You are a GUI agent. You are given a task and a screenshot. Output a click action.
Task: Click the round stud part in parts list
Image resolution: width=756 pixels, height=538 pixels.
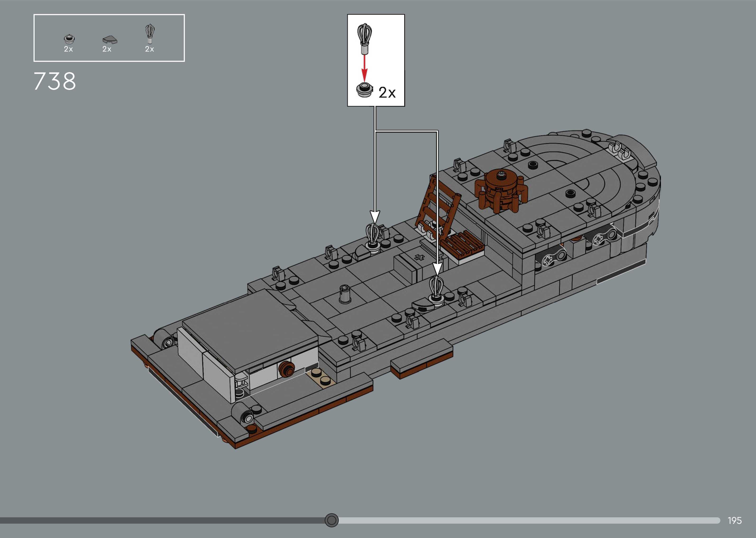69,39
